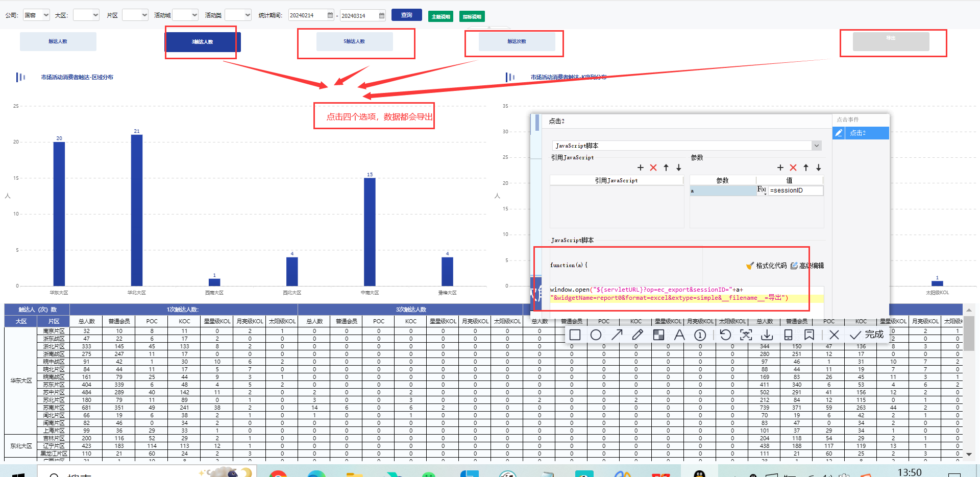This screenshot has width=980, height=477.
Task: Switch to the 3触达人数 tab
Action: [x=203, y=42]
